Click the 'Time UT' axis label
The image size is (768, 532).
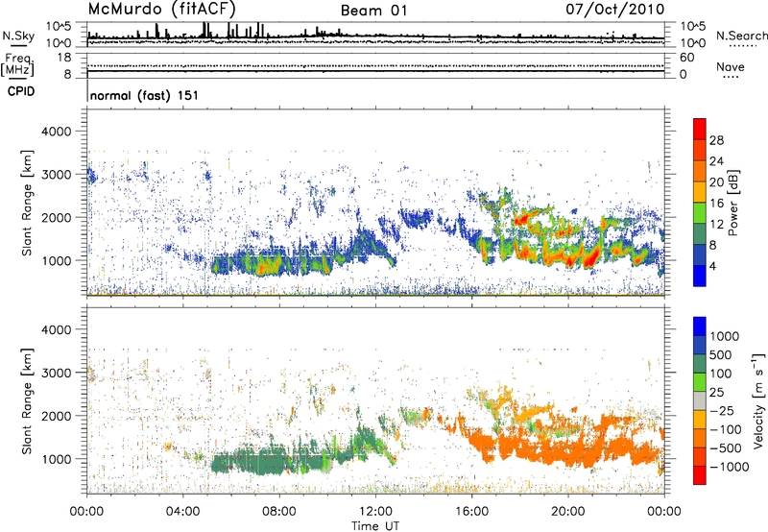375,525
